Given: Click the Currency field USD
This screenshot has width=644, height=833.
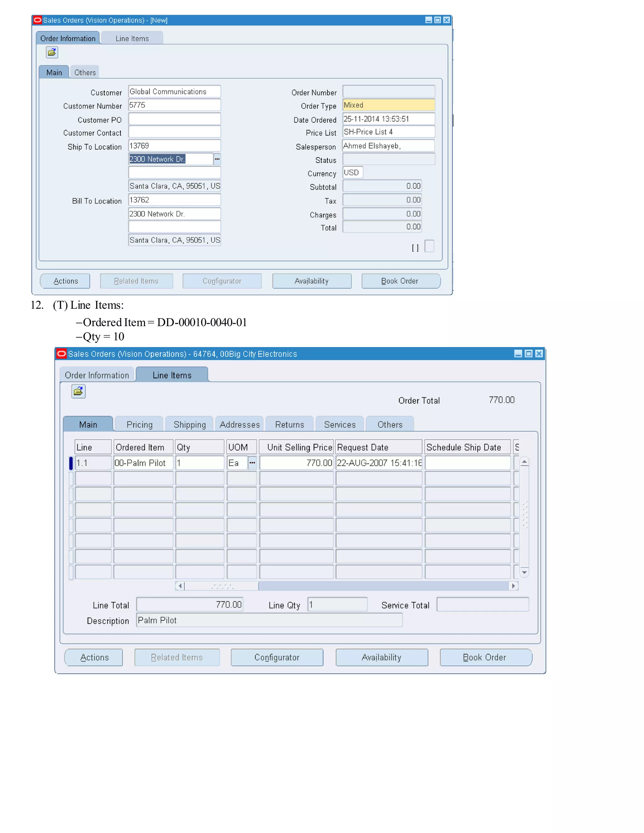Looking at the screenshot, I should tap(353, 172).
